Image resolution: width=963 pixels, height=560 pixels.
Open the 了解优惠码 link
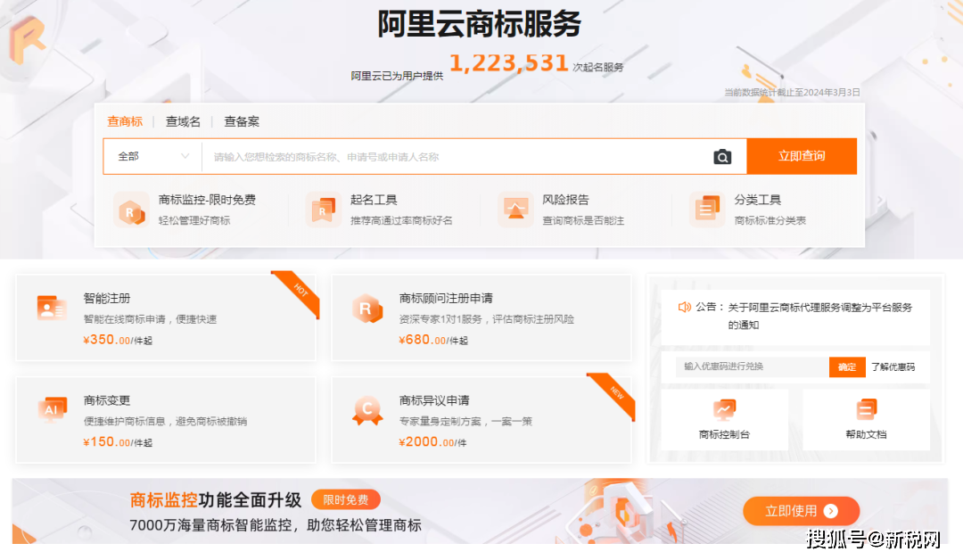[x=893, y=366]
